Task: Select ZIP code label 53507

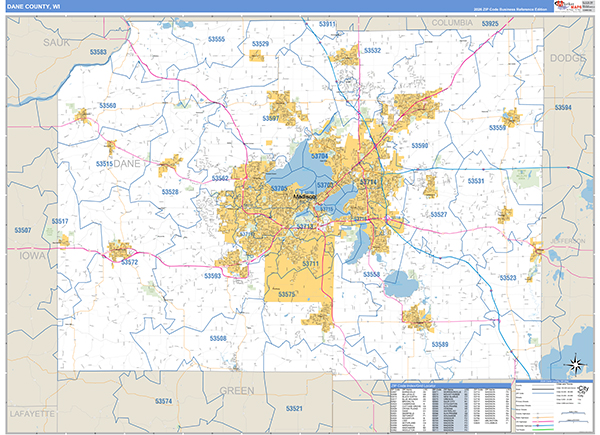Action: pos(23,230)
